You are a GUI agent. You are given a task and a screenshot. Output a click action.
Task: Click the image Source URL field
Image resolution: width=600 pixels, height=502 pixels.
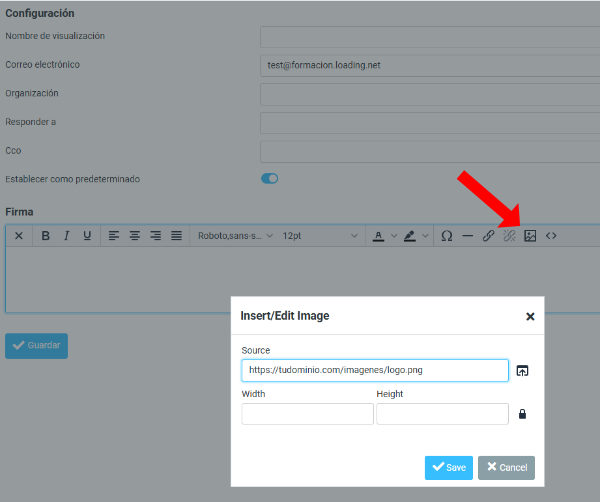pyautogui.click(x=374, y=371)
